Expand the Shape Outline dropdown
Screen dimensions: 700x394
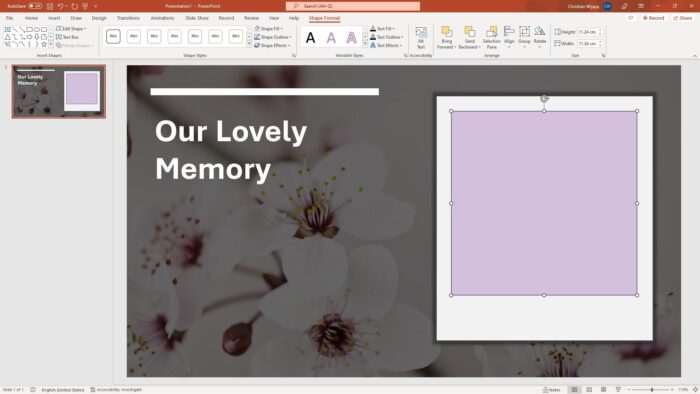click(272, 37)
